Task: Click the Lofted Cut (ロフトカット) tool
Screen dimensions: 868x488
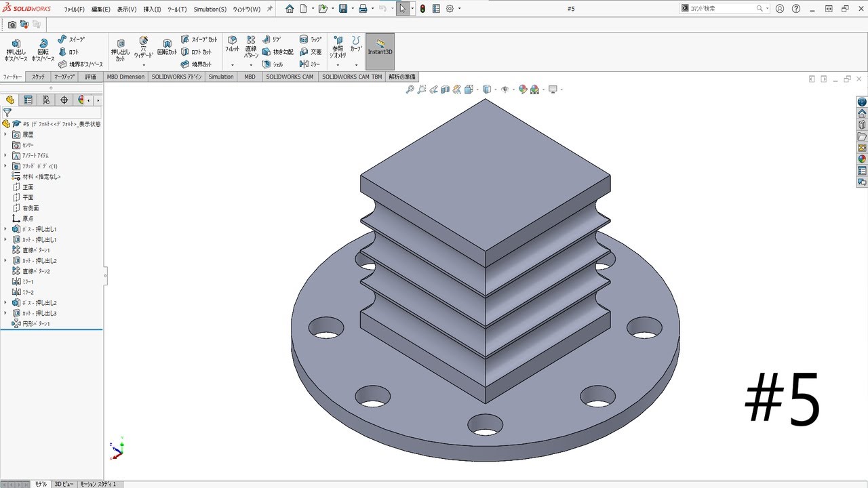Action: click(197, 52)
